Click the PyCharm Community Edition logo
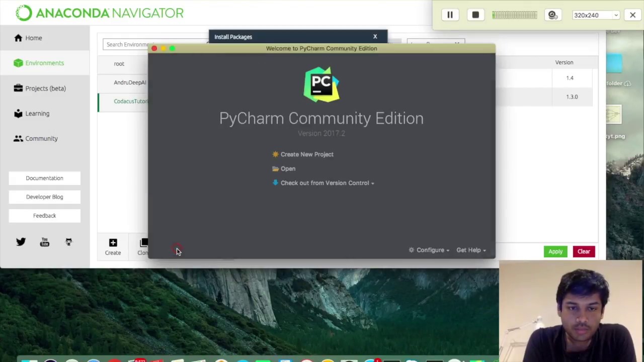This screenshot has height=362, width=644. (321, 84)
